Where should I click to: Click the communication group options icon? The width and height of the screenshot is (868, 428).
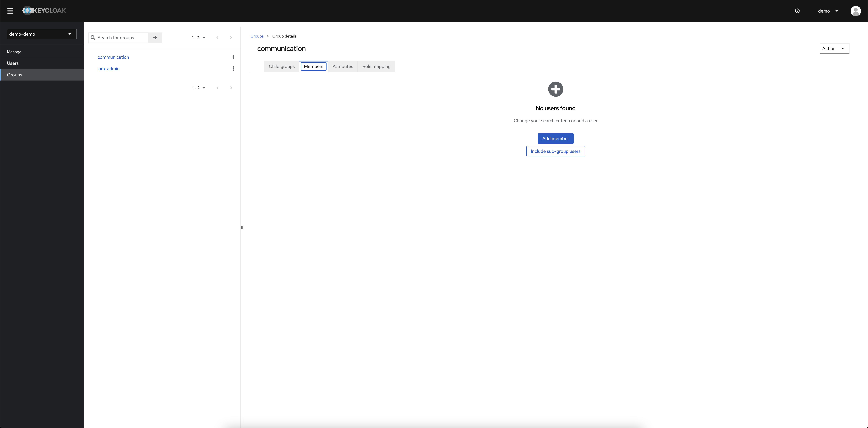click(x=234, y=57)
